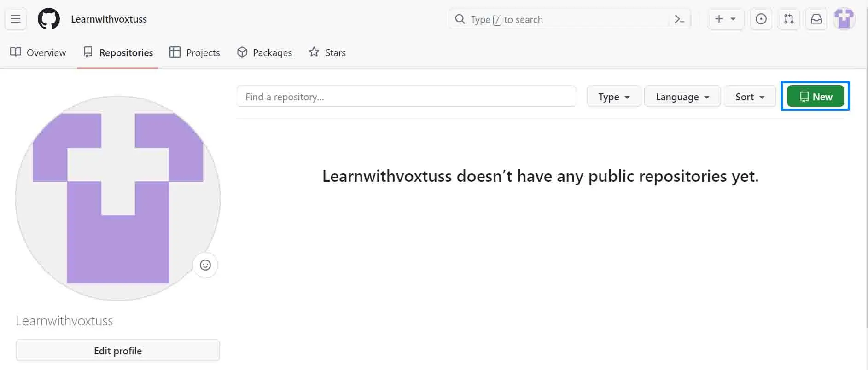
Task: Click the set status smiley icon
Action: (205, 265)
